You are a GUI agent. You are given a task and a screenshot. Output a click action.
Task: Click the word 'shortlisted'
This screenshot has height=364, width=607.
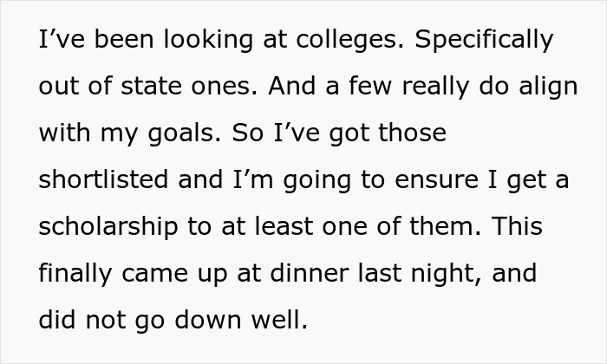point(103,179)
